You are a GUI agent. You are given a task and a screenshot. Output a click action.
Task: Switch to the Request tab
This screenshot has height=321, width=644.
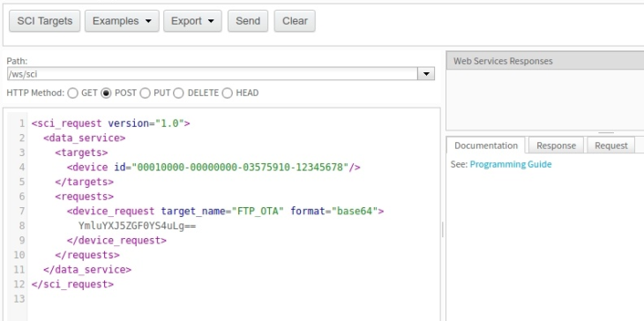[x=611, y=146]
